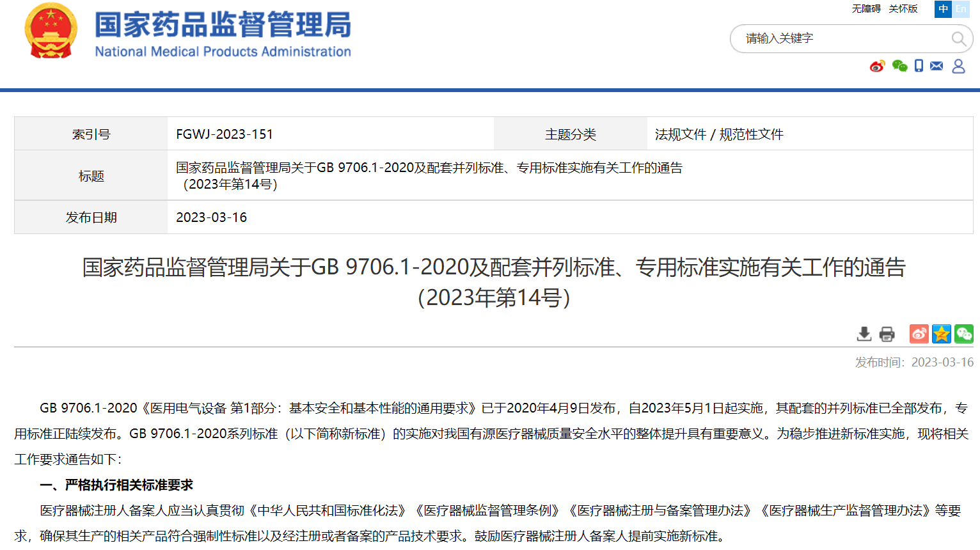Share article to QZone star icon
Viewport: 980px width, 550px height.
click(x=942, y=334)
